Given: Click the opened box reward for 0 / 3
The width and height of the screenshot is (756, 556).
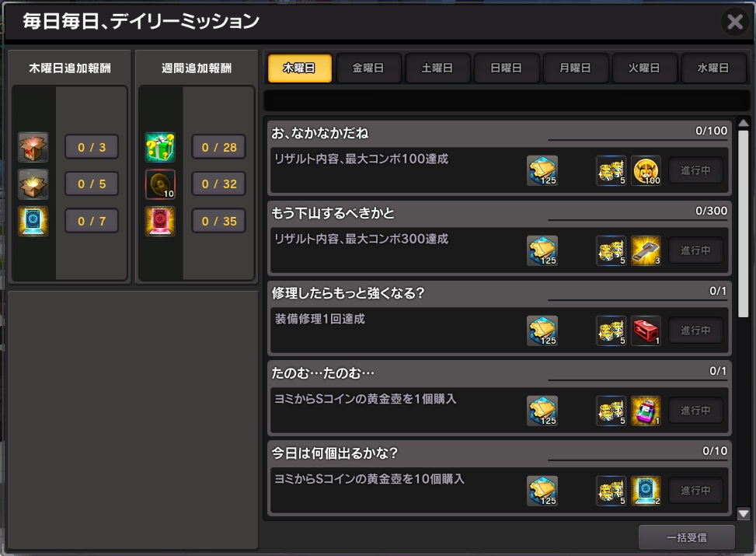Looking at the screenshot, I should tap(33, 147).
